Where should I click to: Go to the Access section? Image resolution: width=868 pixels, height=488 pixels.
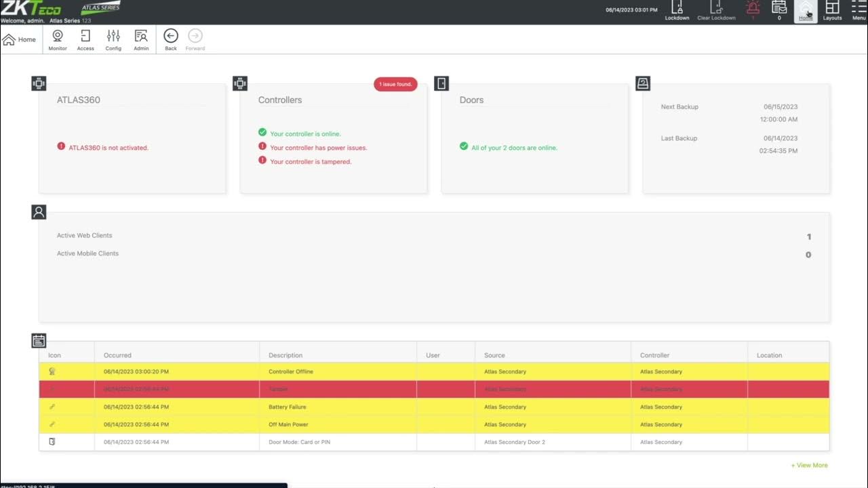point(85,39)
